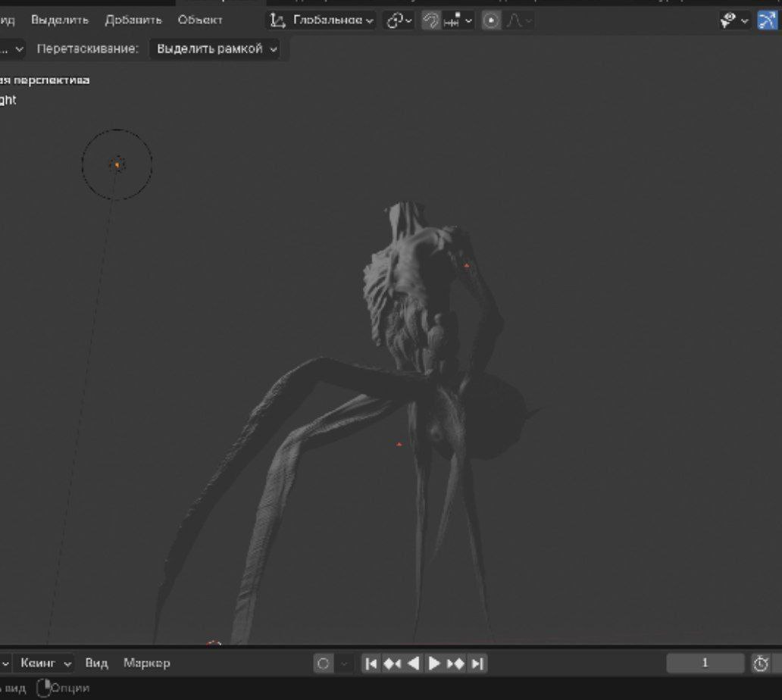782x700 pixels.
Task: Open the timeline Вид menu
Action: tap(96, 663)
